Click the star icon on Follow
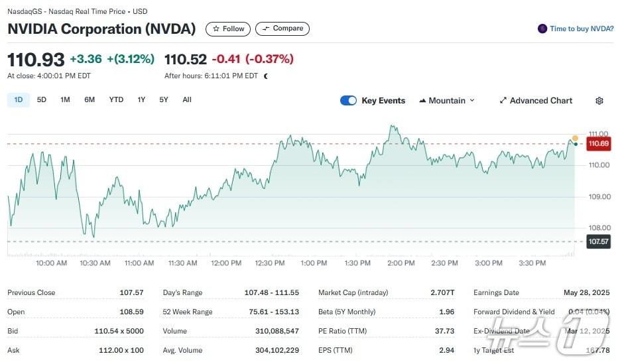The height and width of the screenshot is (364, 618). pos(216,29)
